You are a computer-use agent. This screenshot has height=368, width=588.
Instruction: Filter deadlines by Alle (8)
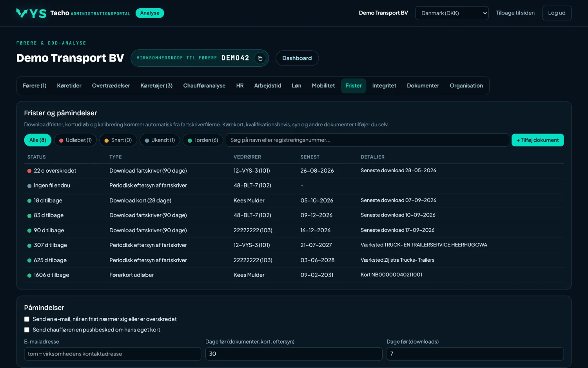click(x=38, y=140)
